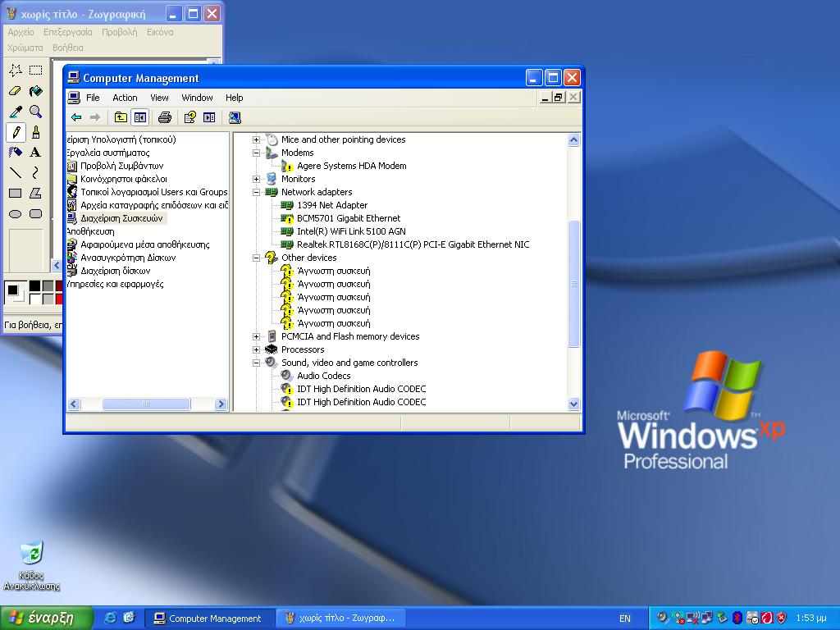This screenshot has width=840, height=630.
Task: Collapse the Modems node
Action: coord(256,153)
